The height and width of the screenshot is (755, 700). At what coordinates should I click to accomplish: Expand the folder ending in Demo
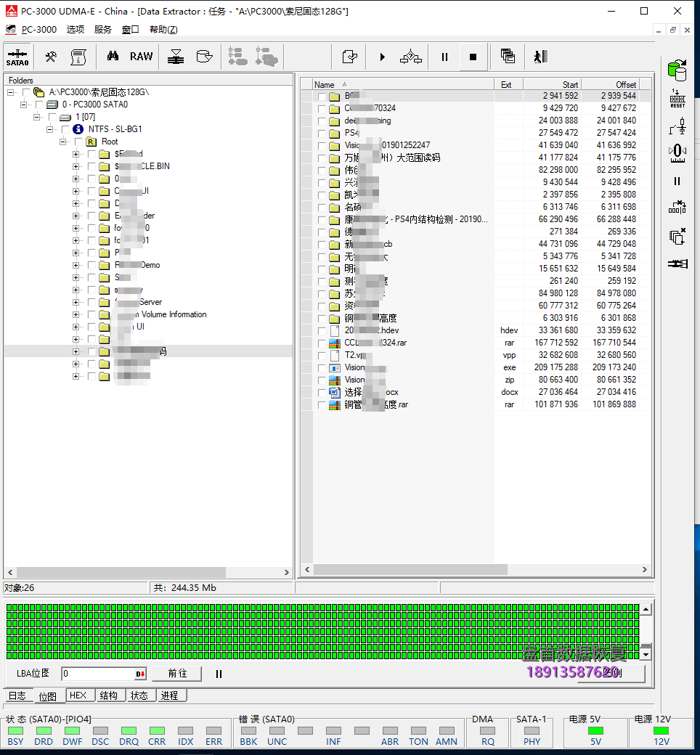[x=76, y=265]
